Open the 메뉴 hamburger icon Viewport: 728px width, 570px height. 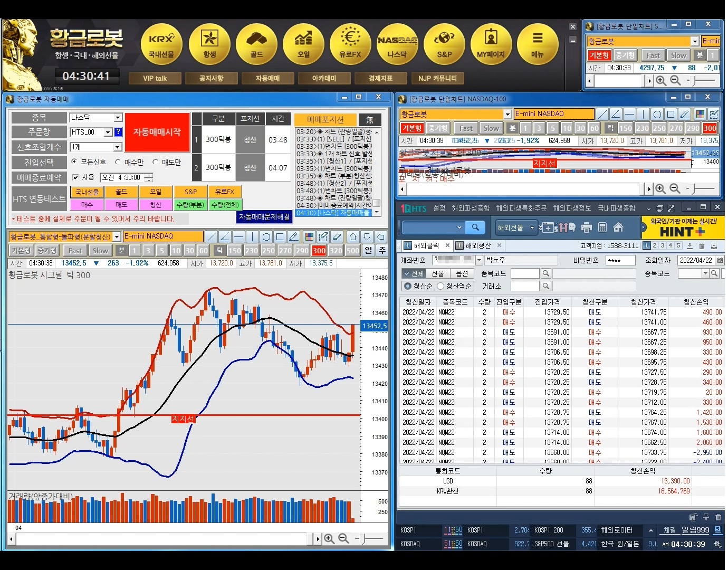(538, 44)
